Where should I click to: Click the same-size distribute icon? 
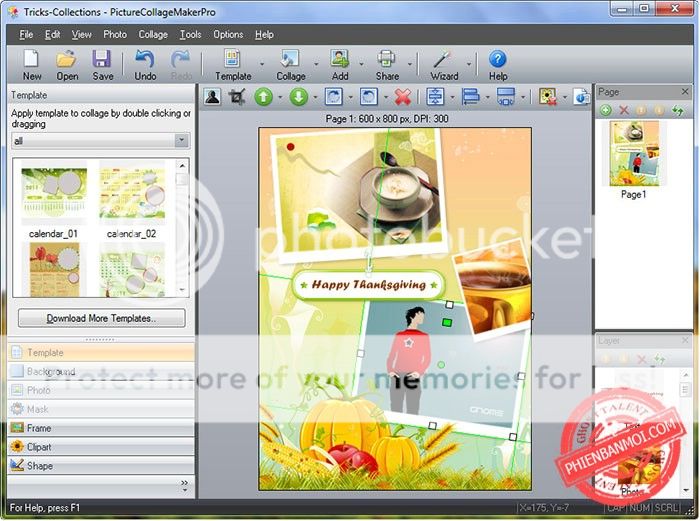tap(506, 96)
